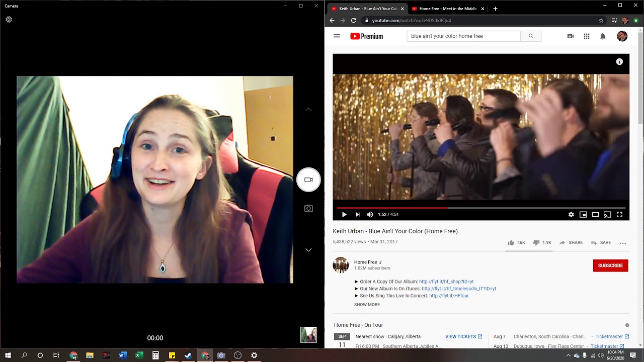The height and width of the screenshot is (362, 644).
Task: Open a new Chrome tab
Action: tap(495, 9)
